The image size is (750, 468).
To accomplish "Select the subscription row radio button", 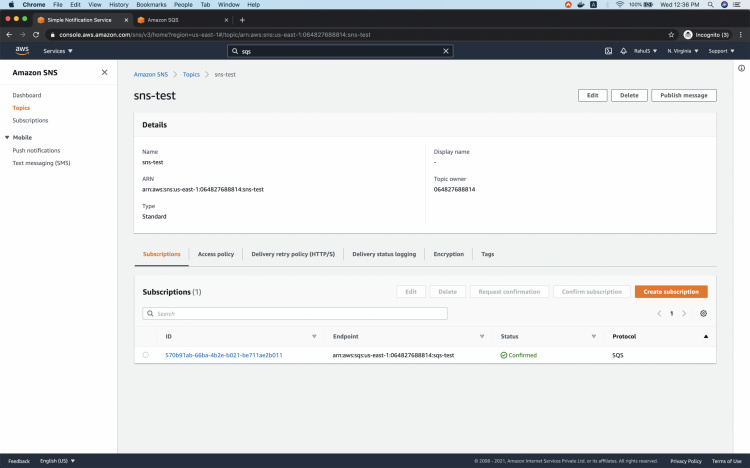I will 145,355.
